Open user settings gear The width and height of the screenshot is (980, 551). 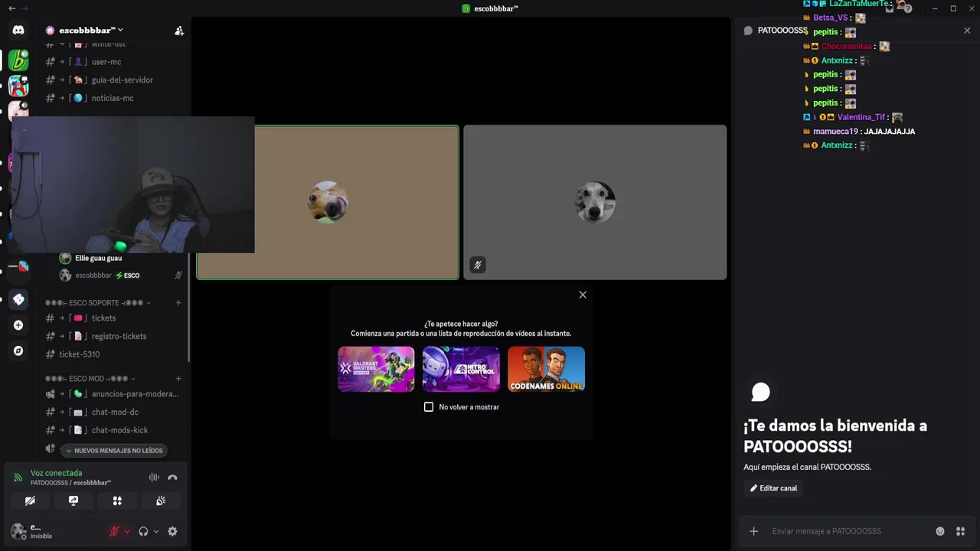tap(172, 531)
